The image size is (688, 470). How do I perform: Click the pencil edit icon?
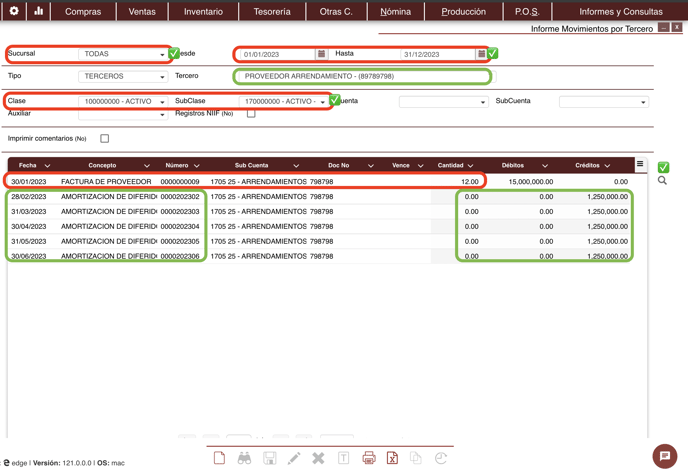coord(294,458)
